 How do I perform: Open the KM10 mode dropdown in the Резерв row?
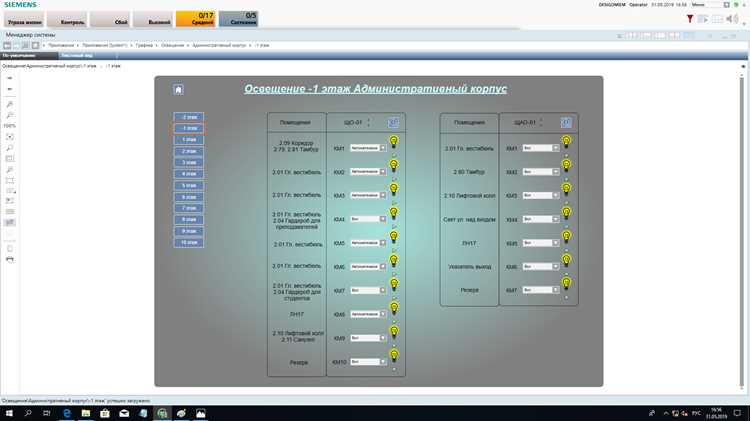click(x=368, y=362)
